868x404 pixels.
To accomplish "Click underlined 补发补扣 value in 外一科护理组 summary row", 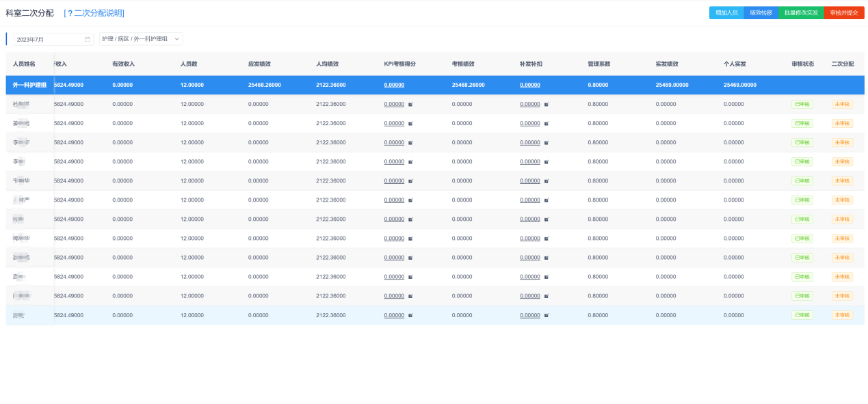I will pos(529,85).
